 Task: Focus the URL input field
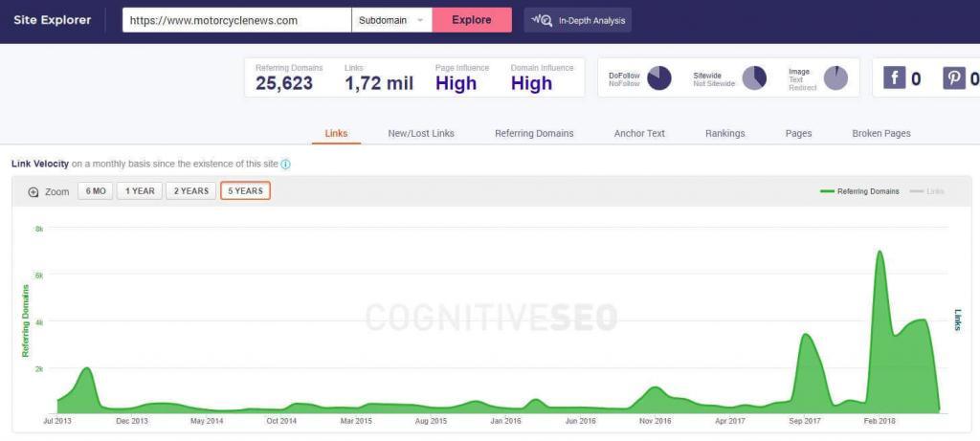[237, 20]
